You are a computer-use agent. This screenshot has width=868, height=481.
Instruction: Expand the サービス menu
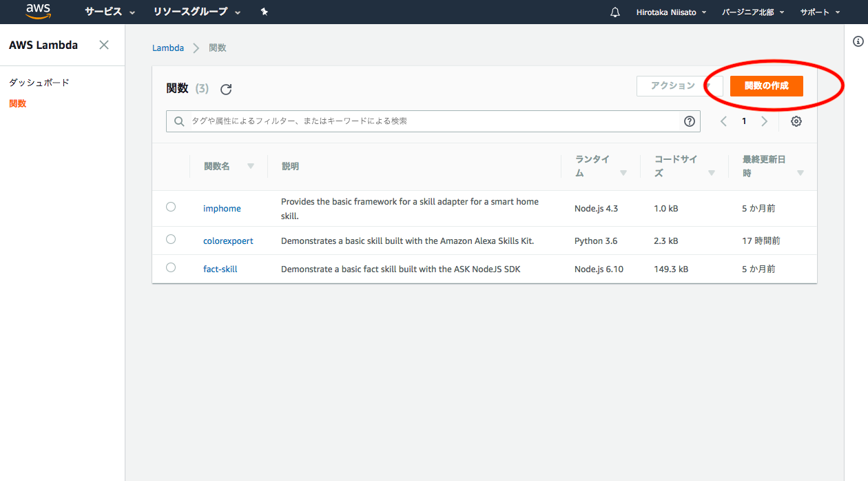(110, 12)
